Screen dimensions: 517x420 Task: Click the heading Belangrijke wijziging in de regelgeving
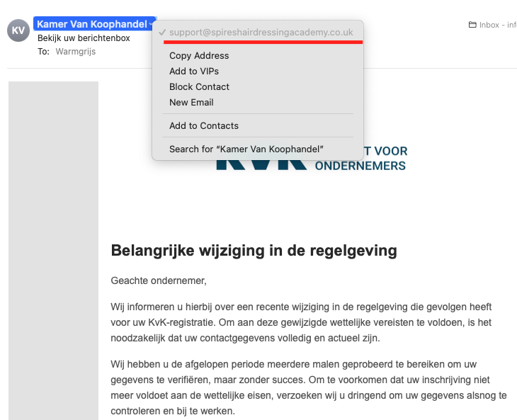254,250
